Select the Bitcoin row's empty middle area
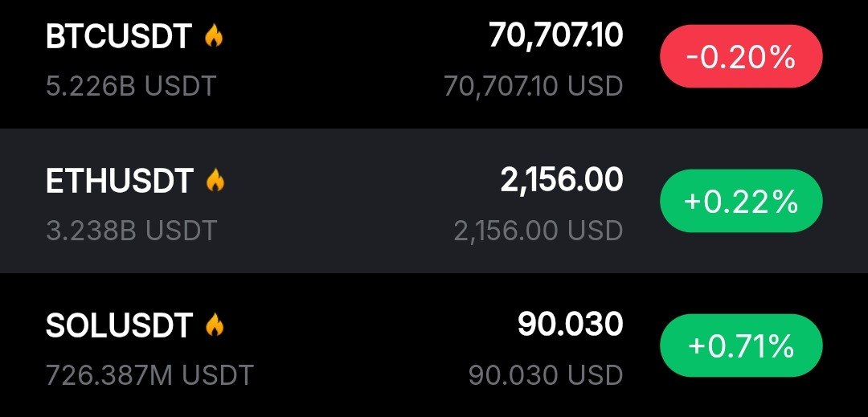 [338, 60]
